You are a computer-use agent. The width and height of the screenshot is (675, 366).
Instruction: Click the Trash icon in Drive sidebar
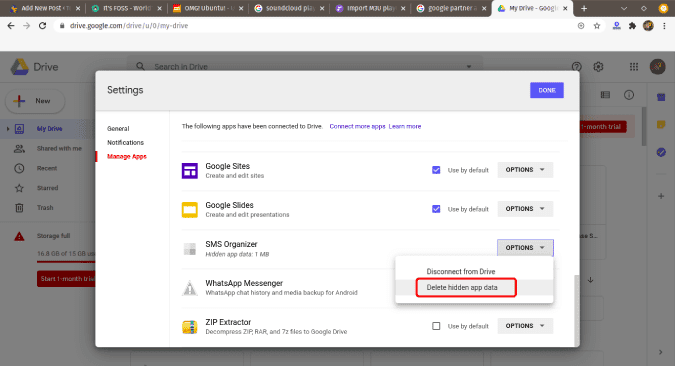19,208
